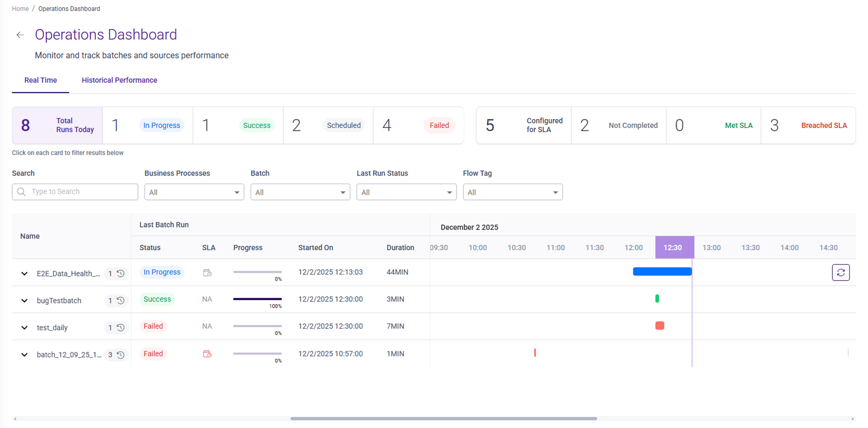Open run history icon for E2E_Data_Health batch
868x428 pixels.
[121, 273]
